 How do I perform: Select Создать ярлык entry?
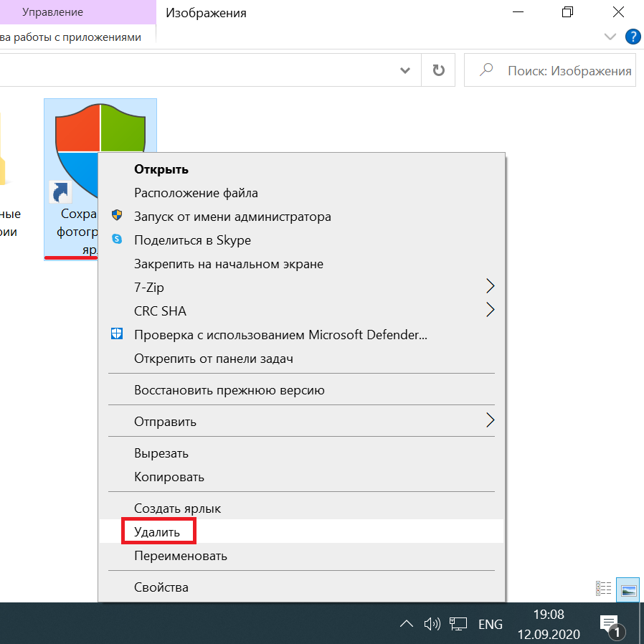(x=301, y=508)
